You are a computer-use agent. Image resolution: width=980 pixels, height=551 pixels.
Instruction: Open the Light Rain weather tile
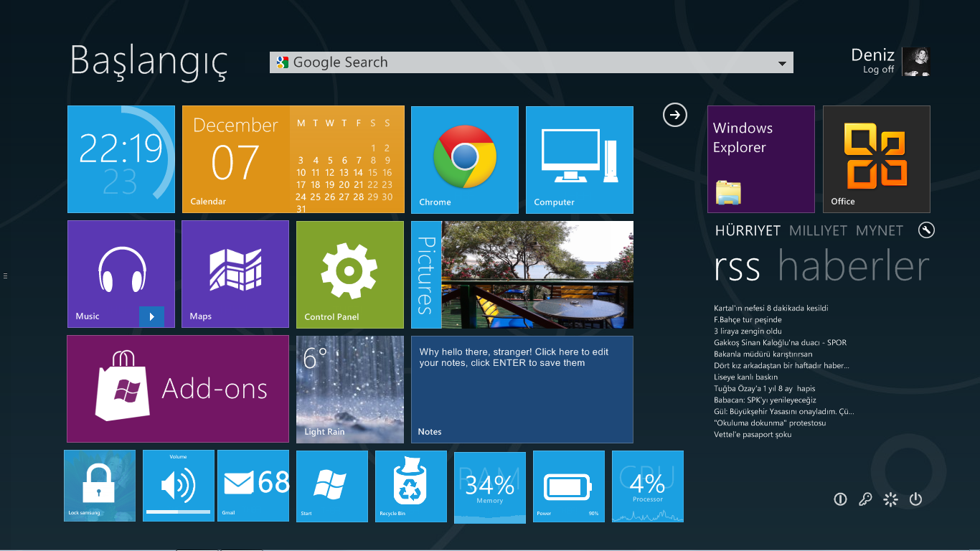[x=350, y=390]
